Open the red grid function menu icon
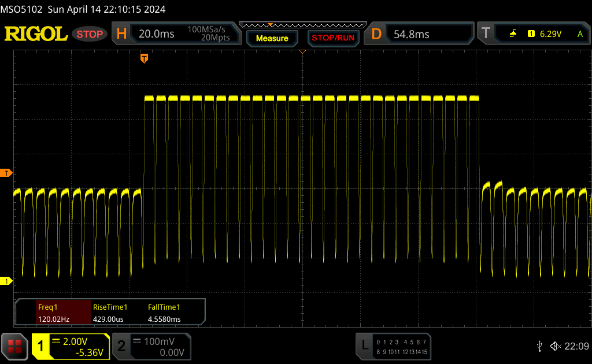The height and width of the screenshot is (364, 592). [14, 346]
